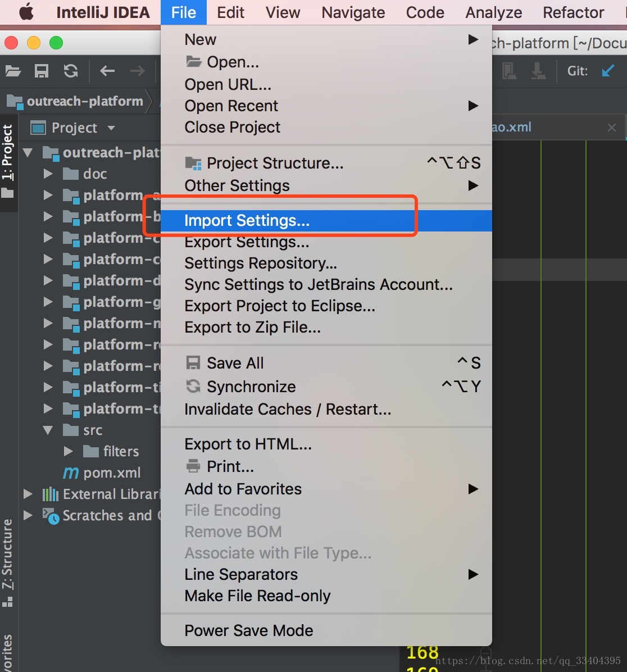Click the Save All toolbar icon
Viewport: 627px width, 672px height.
[x=42, y=71]
